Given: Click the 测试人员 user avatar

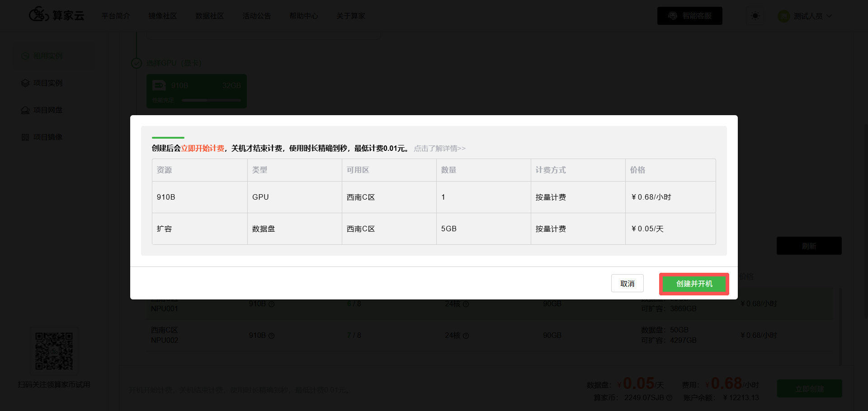Looking at the screenshot, I should pos(783,16).
